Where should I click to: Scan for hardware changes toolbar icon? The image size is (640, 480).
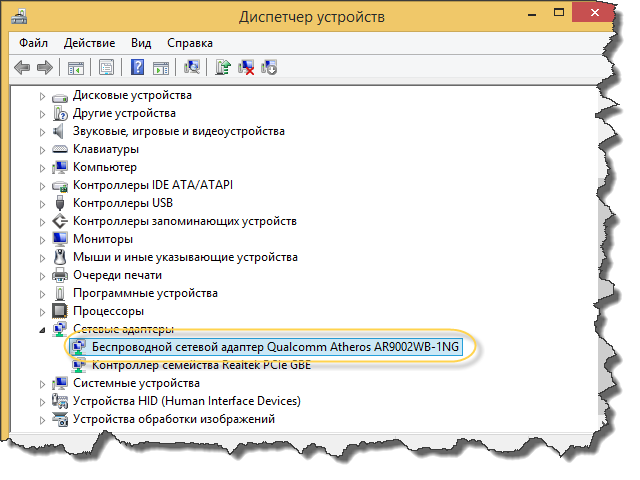(x=192, y=67)
